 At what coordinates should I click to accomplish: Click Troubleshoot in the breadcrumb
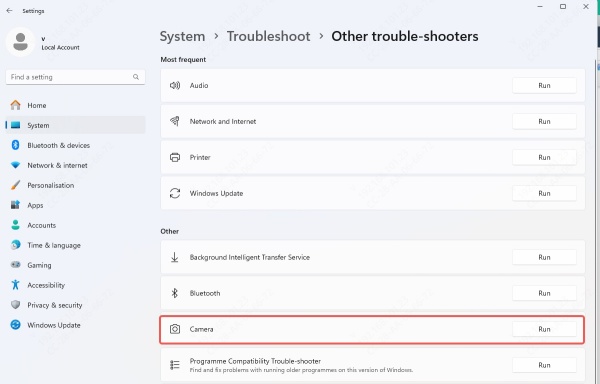point(268,36)
